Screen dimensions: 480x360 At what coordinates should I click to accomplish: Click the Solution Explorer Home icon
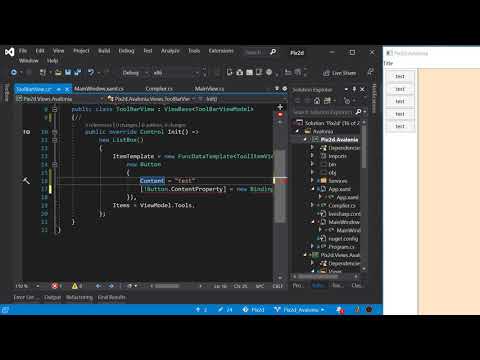coord(317,101)
